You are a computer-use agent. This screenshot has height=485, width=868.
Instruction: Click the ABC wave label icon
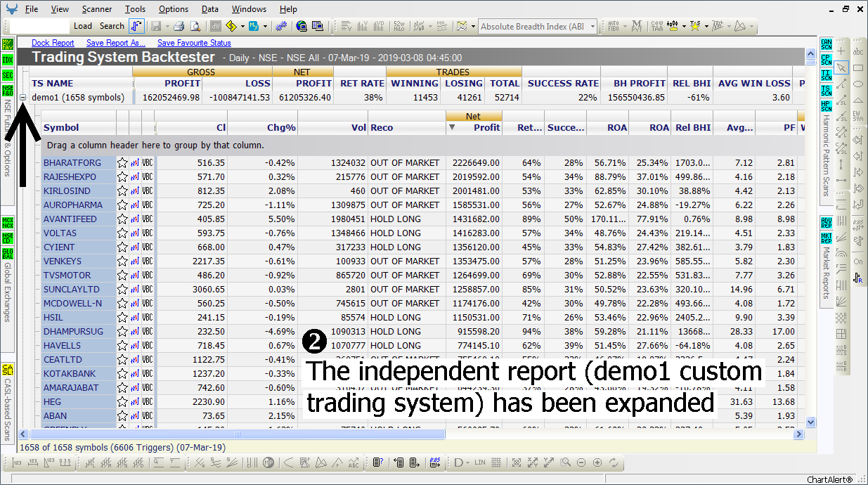tap(354, 463)
